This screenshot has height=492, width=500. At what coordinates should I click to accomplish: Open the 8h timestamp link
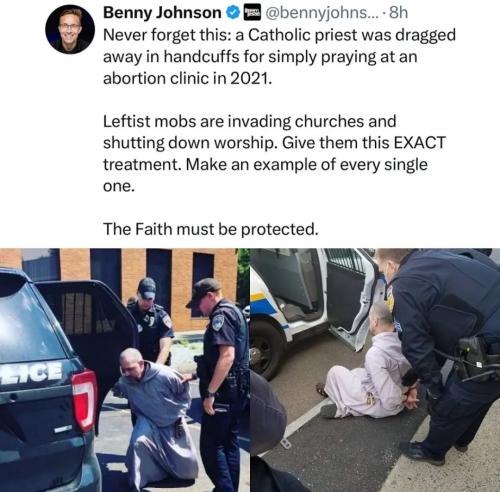pyautogui.click(x=398, y=13)
